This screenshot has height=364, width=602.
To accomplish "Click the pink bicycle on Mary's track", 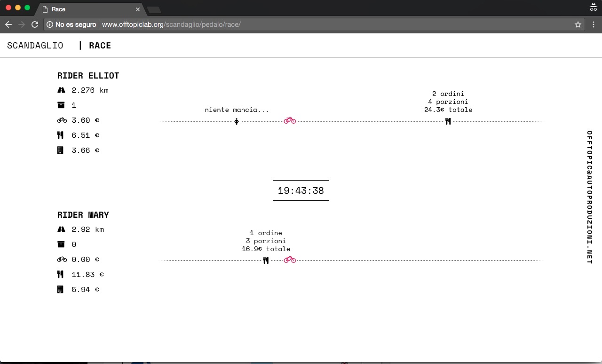I will (290, 260).
